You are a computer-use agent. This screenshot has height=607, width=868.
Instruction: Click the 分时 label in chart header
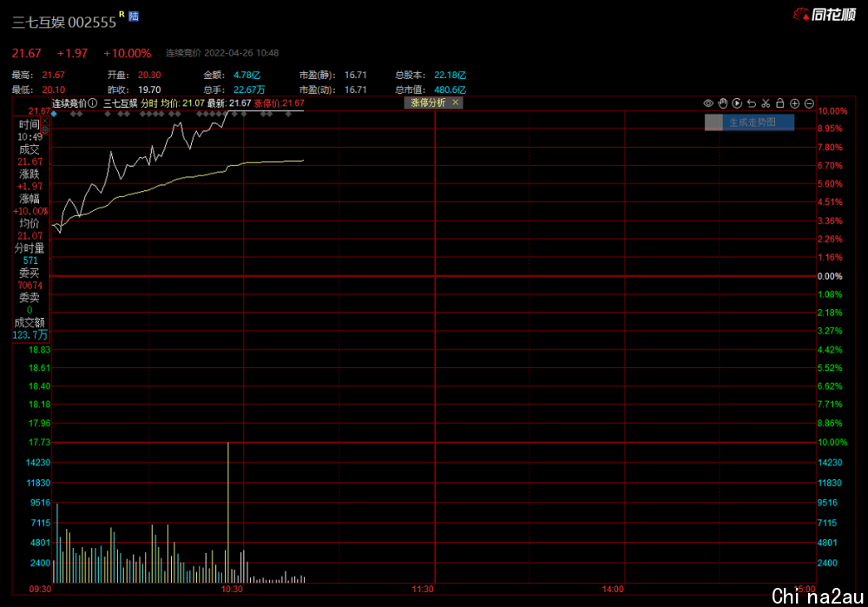pyautogui.click(x=149, y=103)
